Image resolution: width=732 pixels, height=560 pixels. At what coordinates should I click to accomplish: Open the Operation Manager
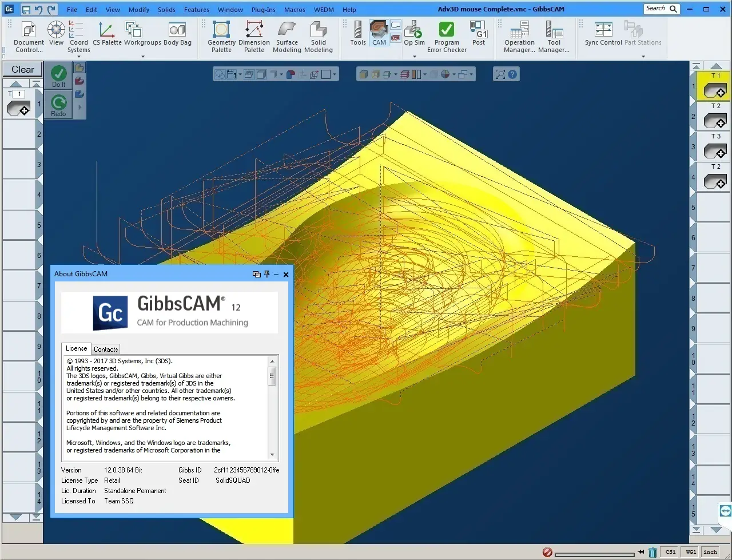coord(519,37)
